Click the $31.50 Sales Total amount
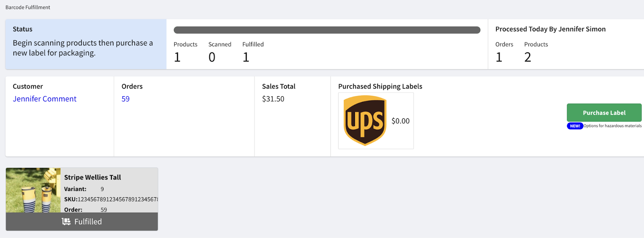 (273, 99)
